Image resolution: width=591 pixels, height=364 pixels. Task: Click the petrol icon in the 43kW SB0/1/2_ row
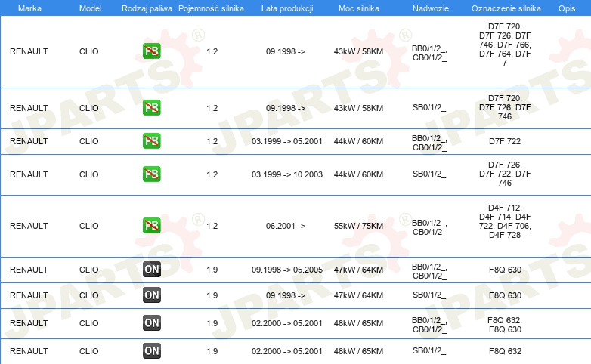(x=151, y=107)
